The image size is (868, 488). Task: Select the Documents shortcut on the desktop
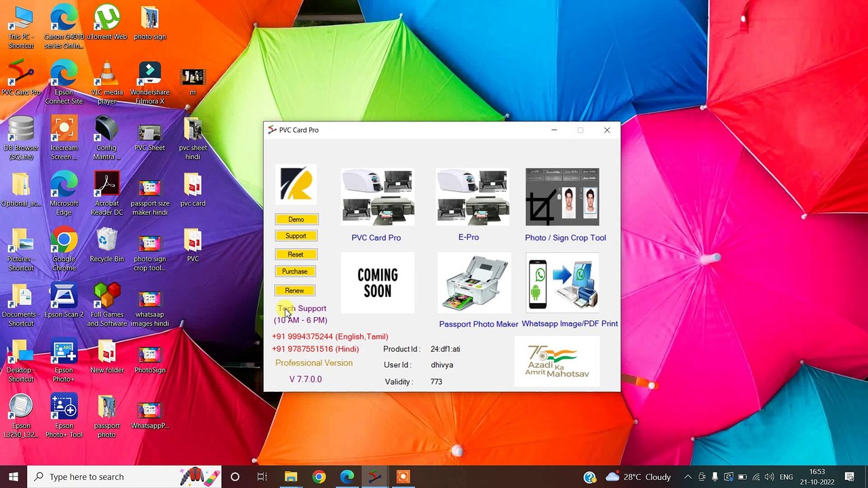coord(21,306)
